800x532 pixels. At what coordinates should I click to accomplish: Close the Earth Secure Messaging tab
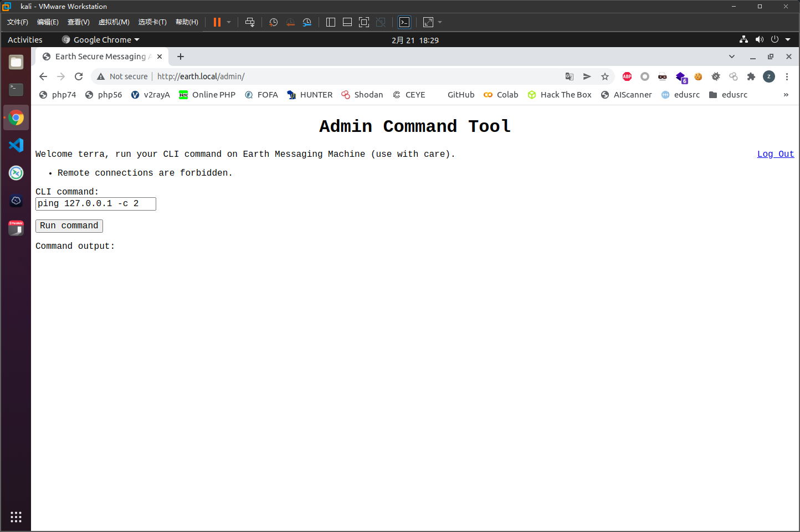click(x=160, y=57)
